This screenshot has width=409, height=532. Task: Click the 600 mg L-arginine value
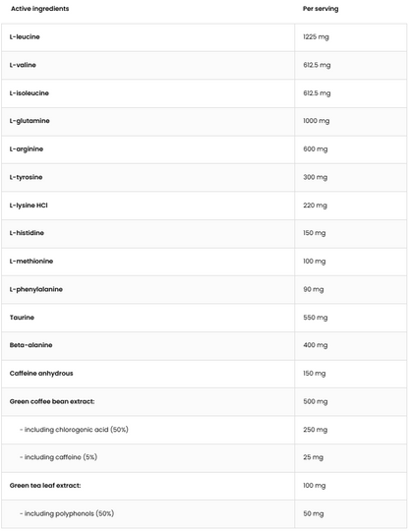click(x=316, y=148)
